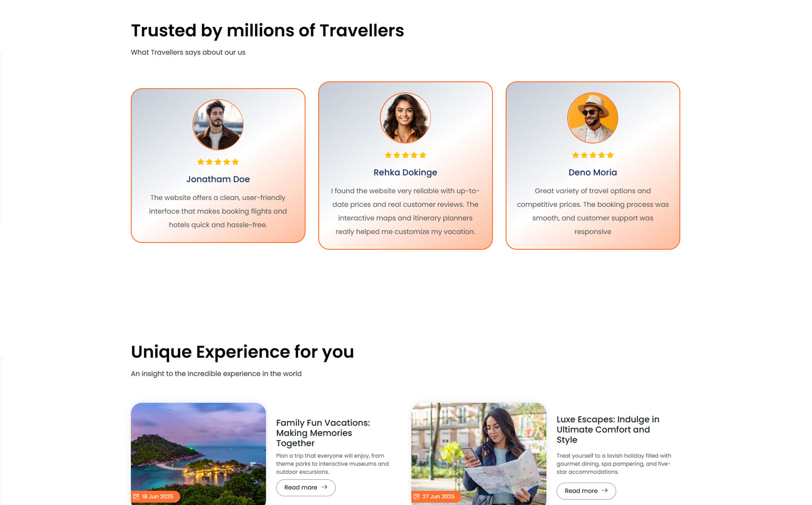Click Rehka Dokinge's testimonial text

[x=405, y=211]
